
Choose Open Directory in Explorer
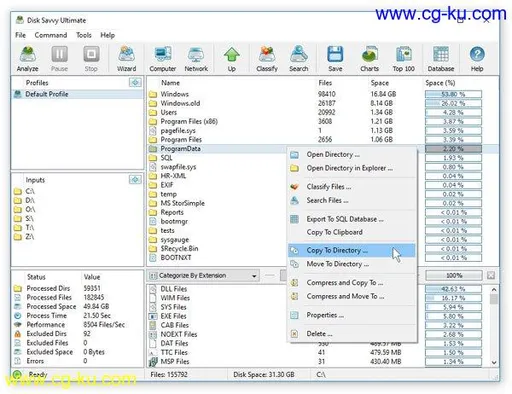point(352,168)
